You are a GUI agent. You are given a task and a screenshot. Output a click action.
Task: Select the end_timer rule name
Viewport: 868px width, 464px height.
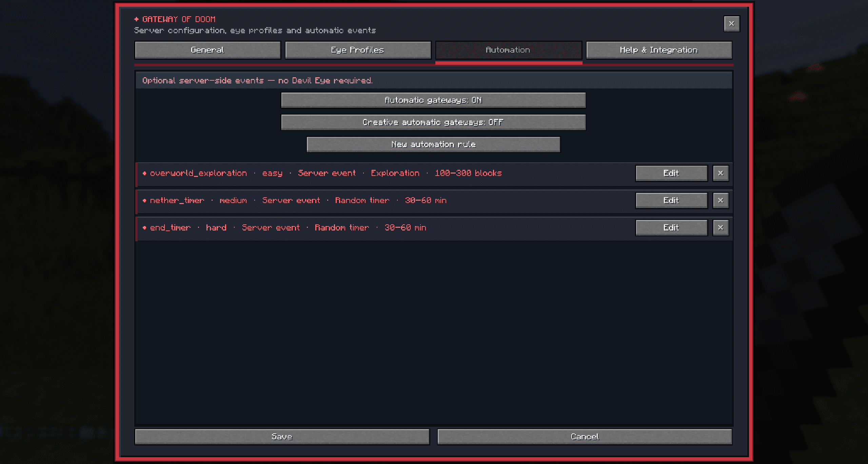pyautogui.click(x=170, y=227)
